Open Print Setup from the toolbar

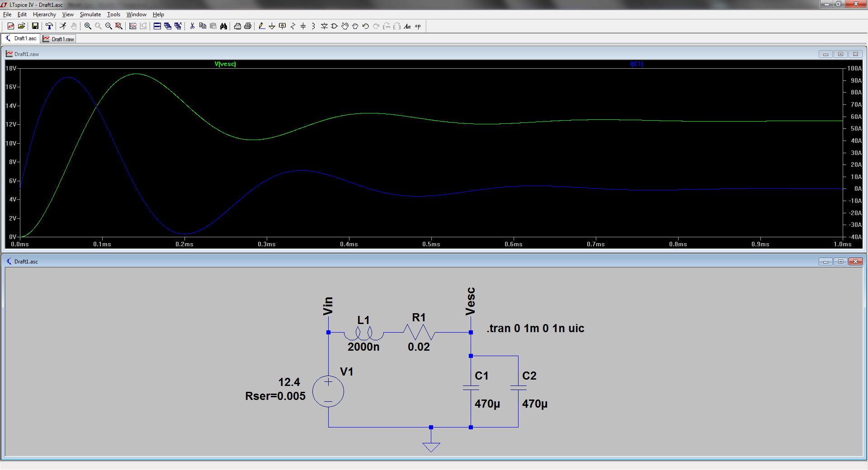(x=237, y=26)
